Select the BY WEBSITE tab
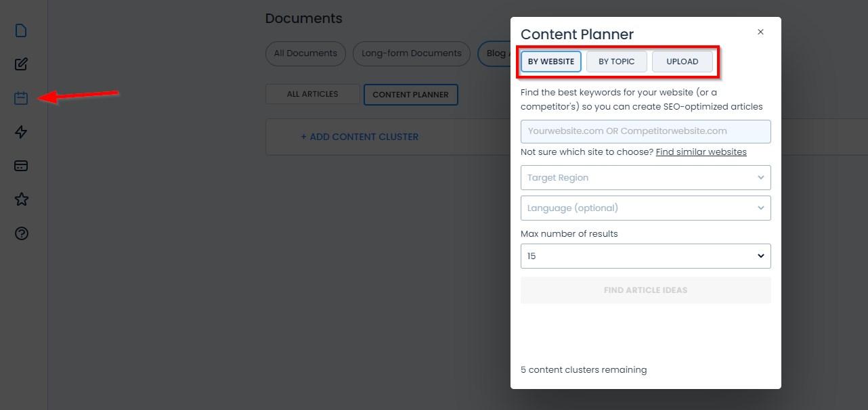 click(551, 62)
